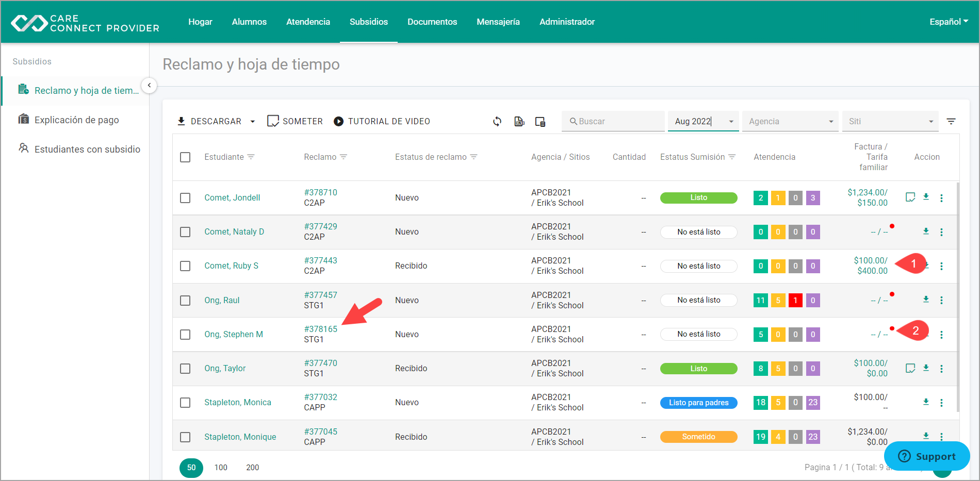Open more actions for Ong, Stephen M
The image size is (980, 481).
(941, 335)
